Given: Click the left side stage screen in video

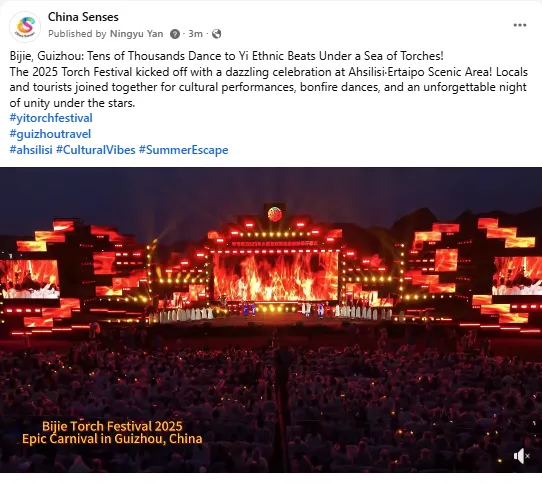Looking at the screenshot, I should click(29, 279).
